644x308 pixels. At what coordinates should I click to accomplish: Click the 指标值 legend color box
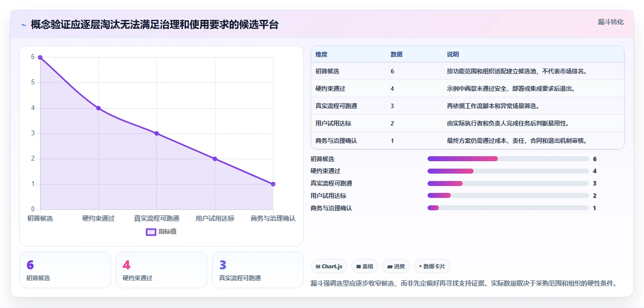[x=151, y=232]
